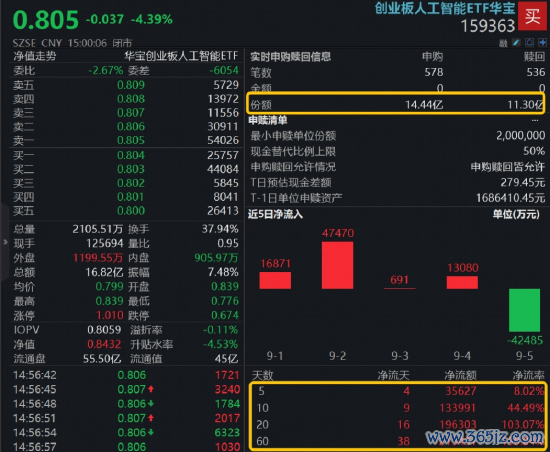This screenshot has width=550, height=452.
Task: Click the bell alert icon
Action: point(529,43)
